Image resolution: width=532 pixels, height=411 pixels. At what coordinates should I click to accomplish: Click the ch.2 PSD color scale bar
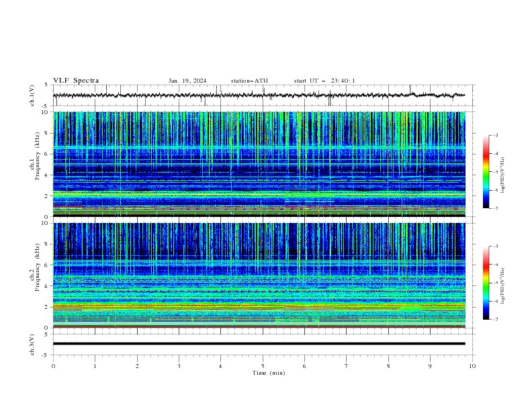[x=486, y=283]
